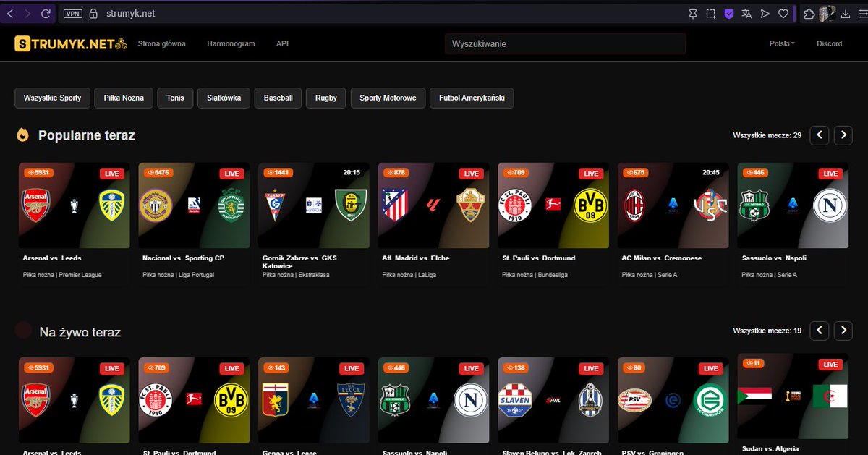
Task: Open site security padlock info
Action: [93, 13]
